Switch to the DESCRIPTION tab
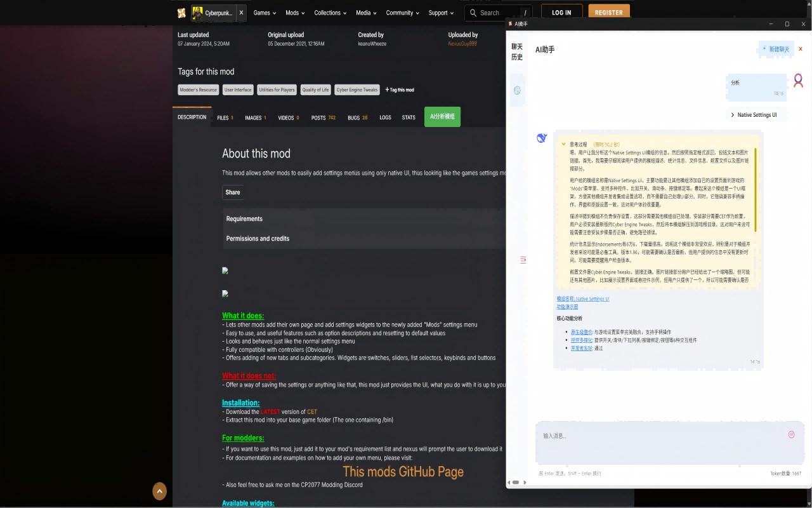812x508 pixels. tap(192, 117)
